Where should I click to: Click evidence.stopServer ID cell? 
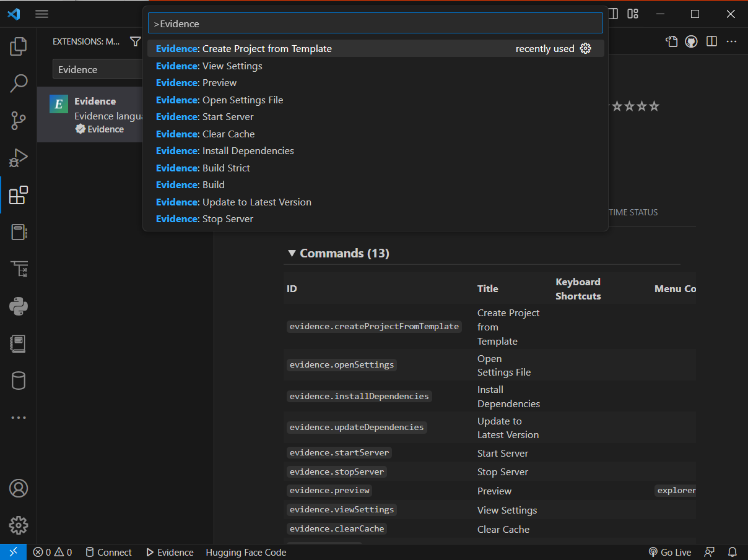[337, 472]
